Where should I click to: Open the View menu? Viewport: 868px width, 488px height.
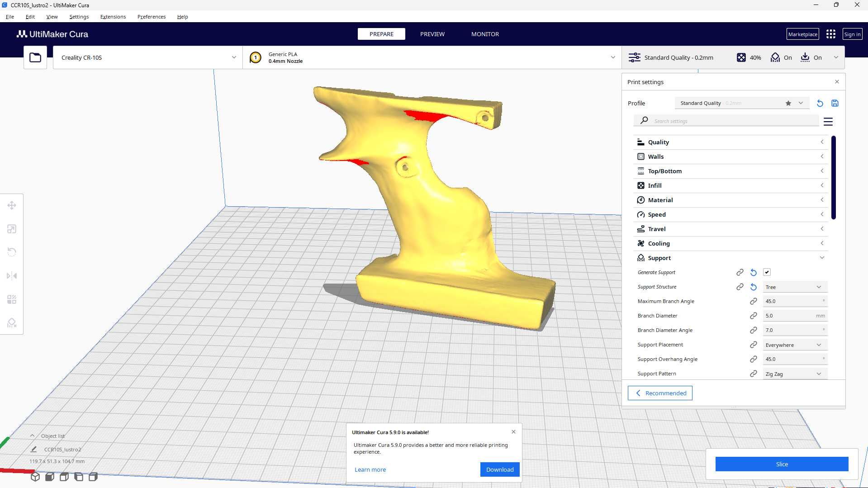pos(52,17)
